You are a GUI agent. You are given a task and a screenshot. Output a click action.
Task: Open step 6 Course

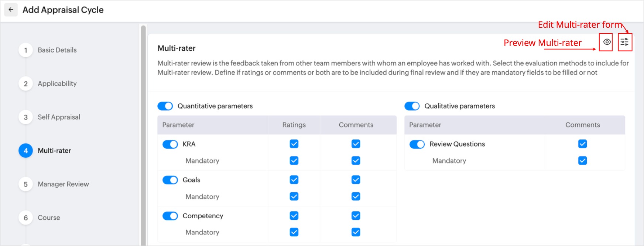(x=40, y=218)
